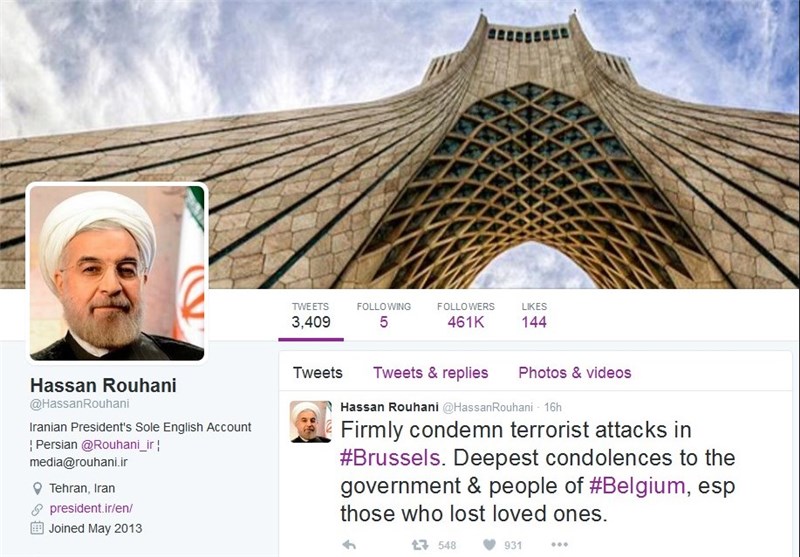Open the Following list showing 5
The height and width of the screenshot is (557, 800).
tap(384, 315)
